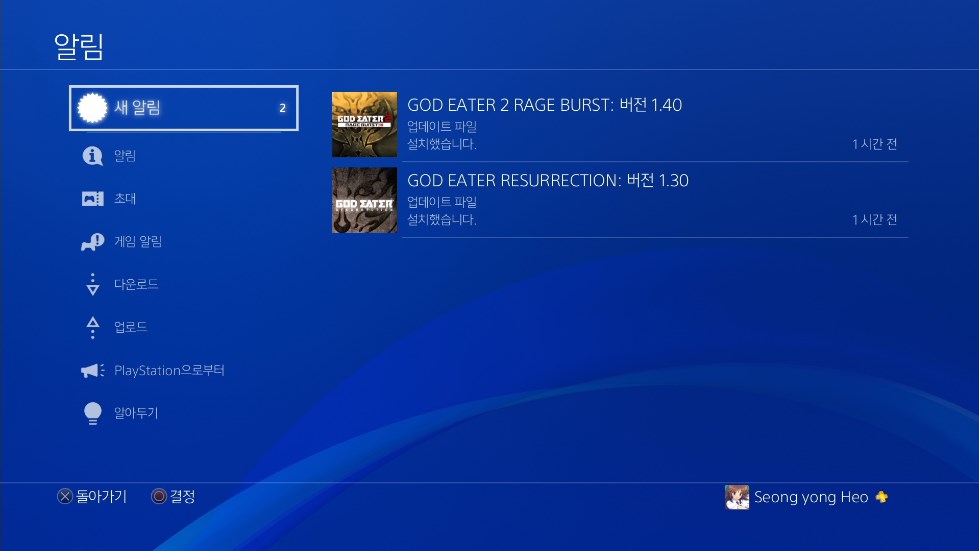The height and width of the screenshot is (551, 979).
Task: Select the 다운로드 label in sidebar
Action: [x=135, y=284]
